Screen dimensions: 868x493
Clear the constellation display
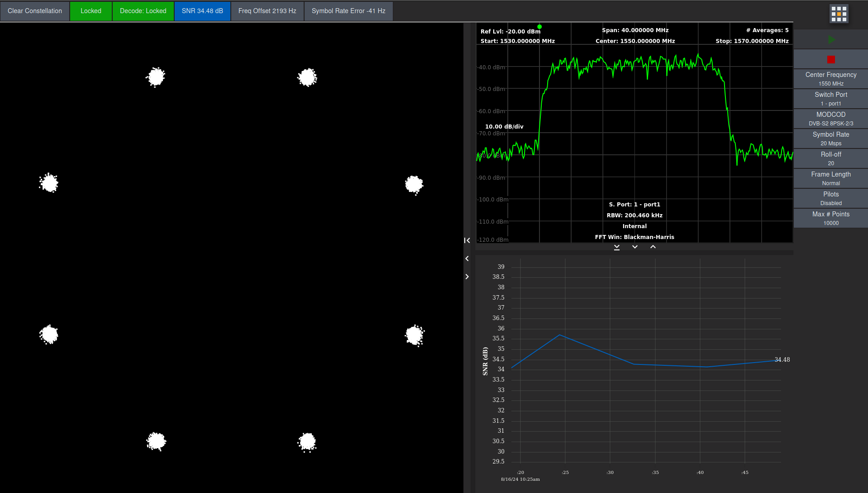35,11
